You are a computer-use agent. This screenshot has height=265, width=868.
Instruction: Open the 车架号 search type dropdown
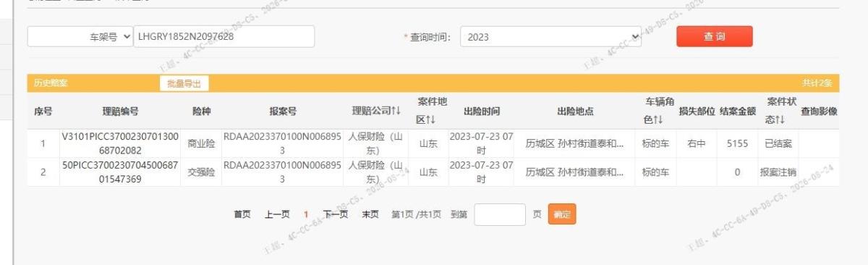80,36
